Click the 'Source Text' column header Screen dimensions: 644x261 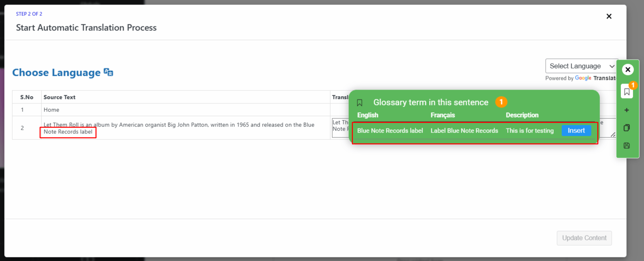click(x=60, y=97)
